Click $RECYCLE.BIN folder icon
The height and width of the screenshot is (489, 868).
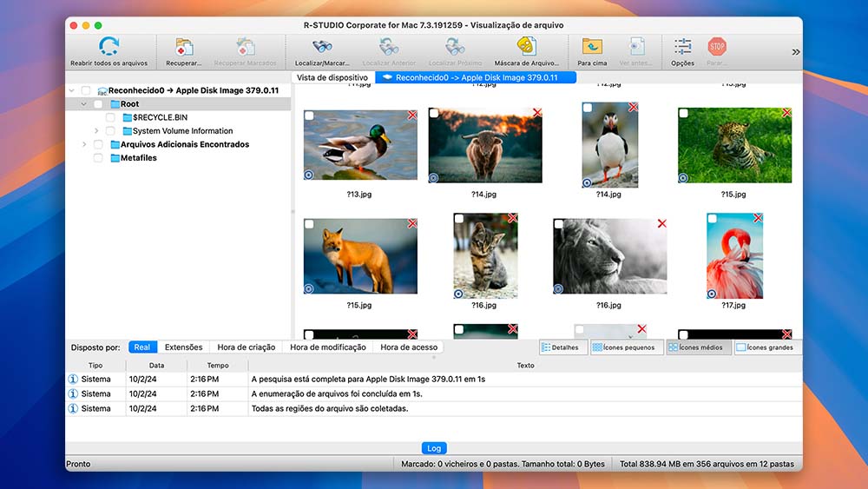pos(128,117)
